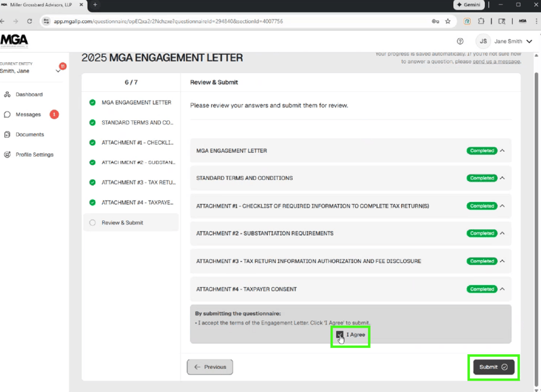This screenshot has width=541, height=392.
Task: Click the Previous button
Action: click(x=210, y=367)
